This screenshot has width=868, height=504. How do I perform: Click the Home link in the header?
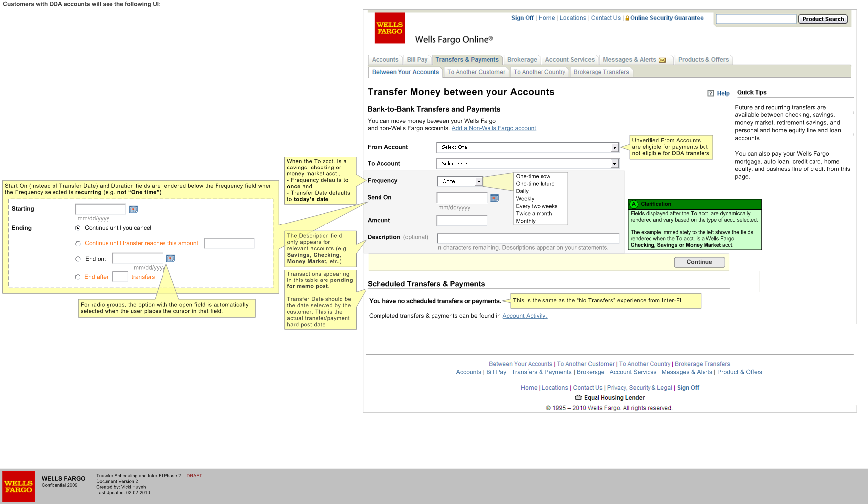546,18
